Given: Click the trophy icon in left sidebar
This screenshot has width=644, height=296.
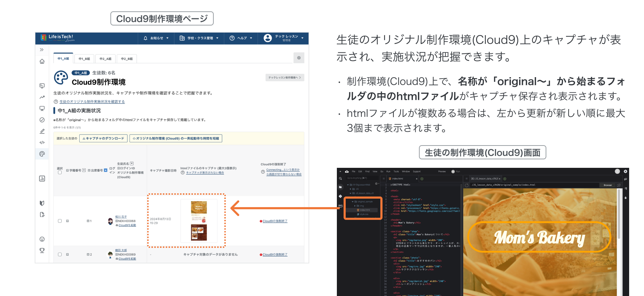Looking at the screenshot, I should (x=42, y=250).
